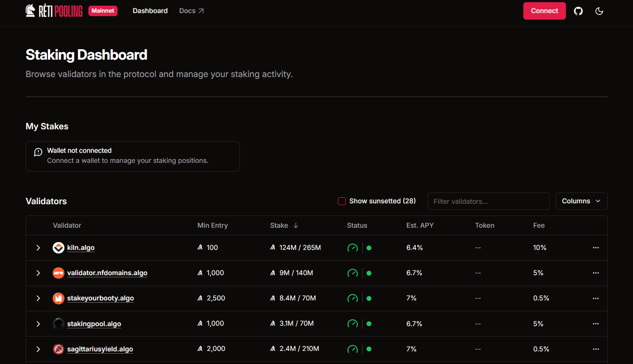This screenshot has height=364, width=633.
Task: Click green status dot for stakeyourbooty.algo
Action: (369, 298)
